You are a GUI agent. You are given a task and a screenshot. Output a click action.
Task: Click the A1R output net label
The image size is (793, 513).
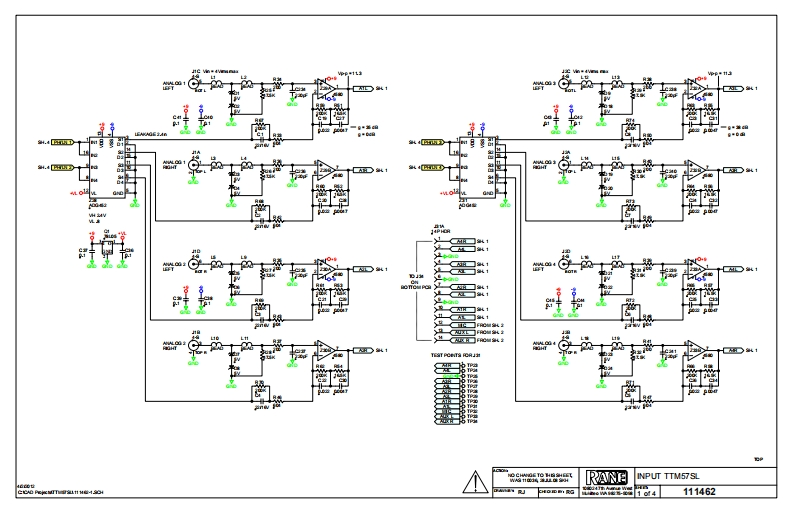tap(364, 170)
